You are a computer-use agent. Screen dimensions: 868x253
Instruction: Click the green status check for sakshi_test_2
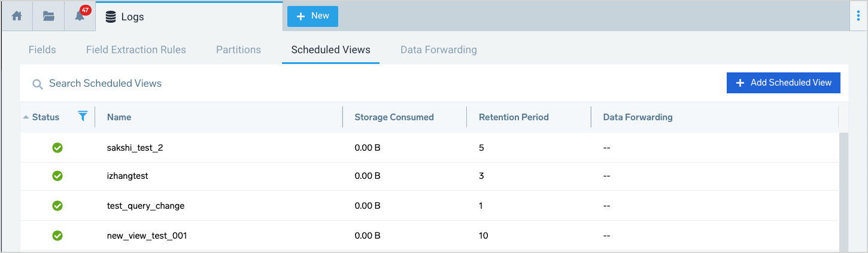(57, 147)
